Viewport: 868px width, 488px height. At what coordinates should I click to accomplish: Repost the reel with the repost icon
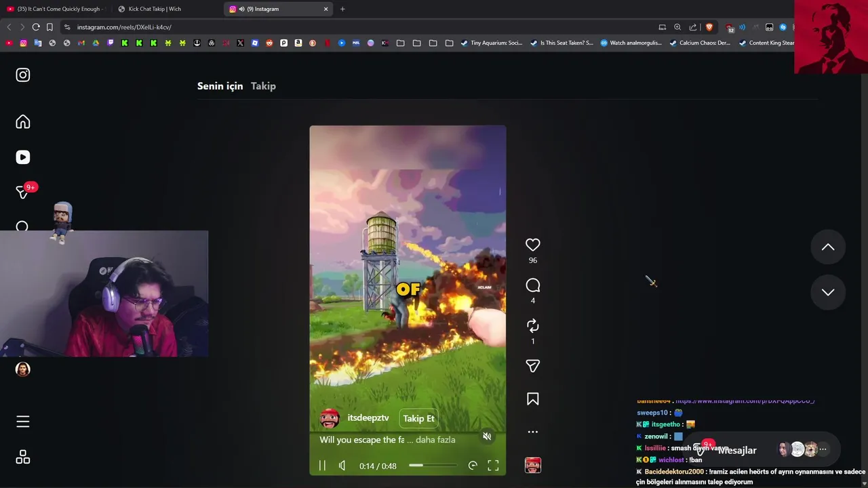pyautogui.click(x=533, y=325)
